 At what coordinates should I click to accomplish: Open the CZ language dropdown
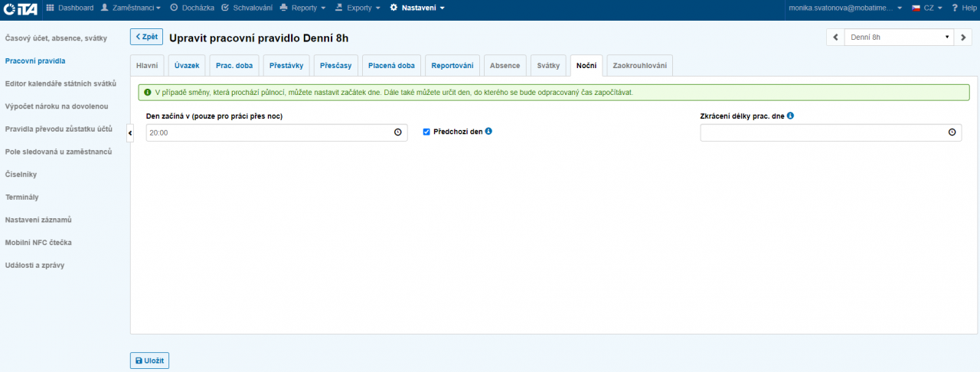926,8
